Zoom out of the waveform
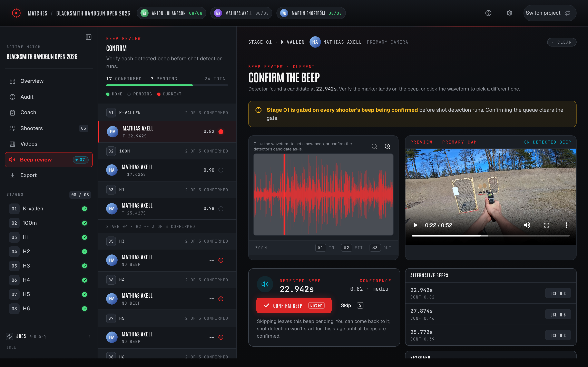The image size is (588, 367). point(374,146)
